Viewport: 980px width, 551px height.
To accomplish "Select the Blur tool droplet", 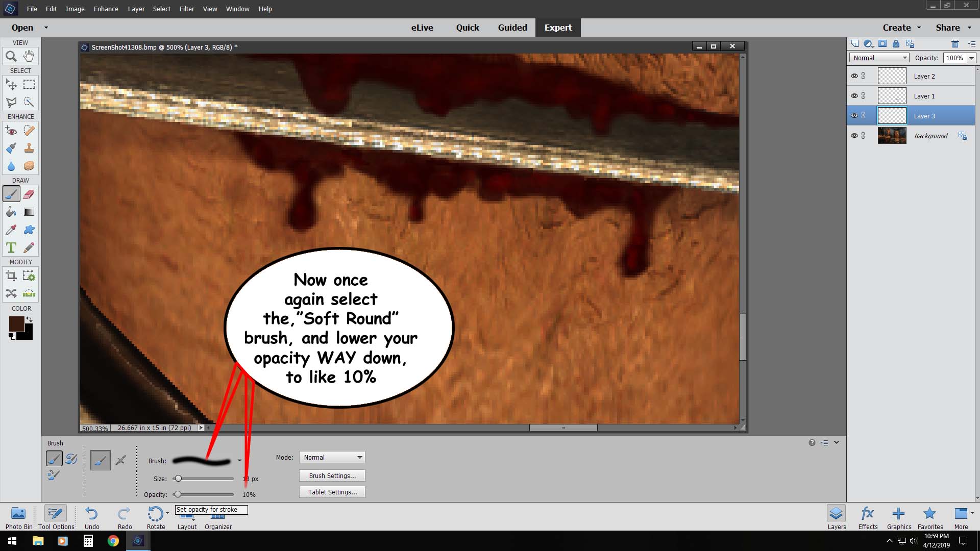I will (11, 166).
